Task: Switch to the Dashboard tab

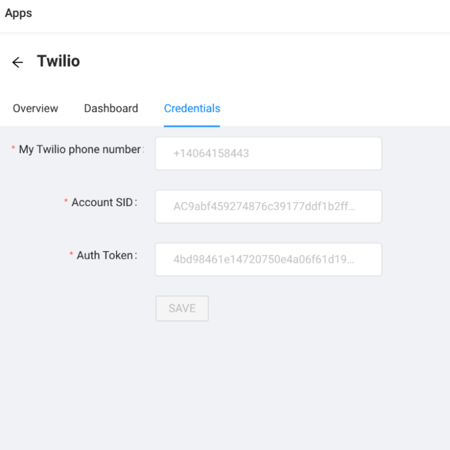Action: click(111, 108)
